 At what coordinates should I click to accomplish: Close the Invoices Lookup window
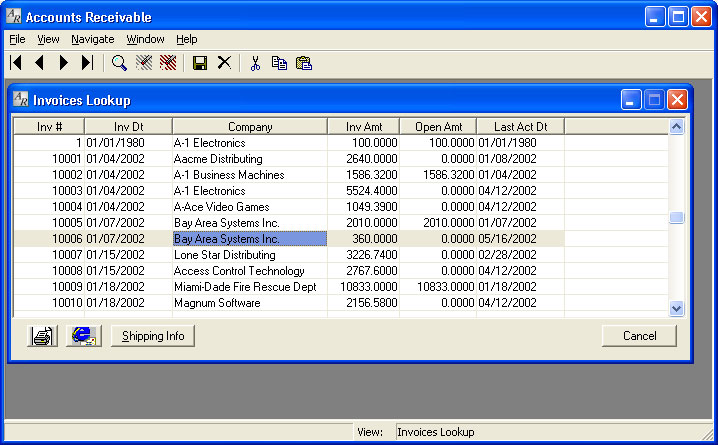pyautogui.click(x=677, y=99)
